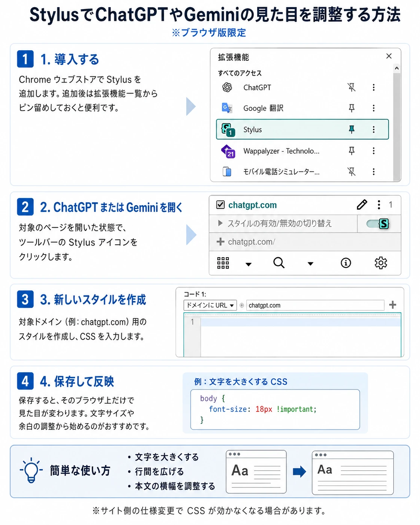Viewport: 420px width, 525px height.
Task: Click the after-adjustment Aa page thumbnail
Action: pyautogui.click(x=353, y=473)
